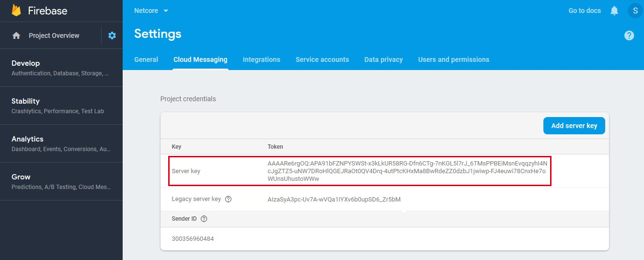
Task: Open the Go to docs link
Action: (585, 11)
